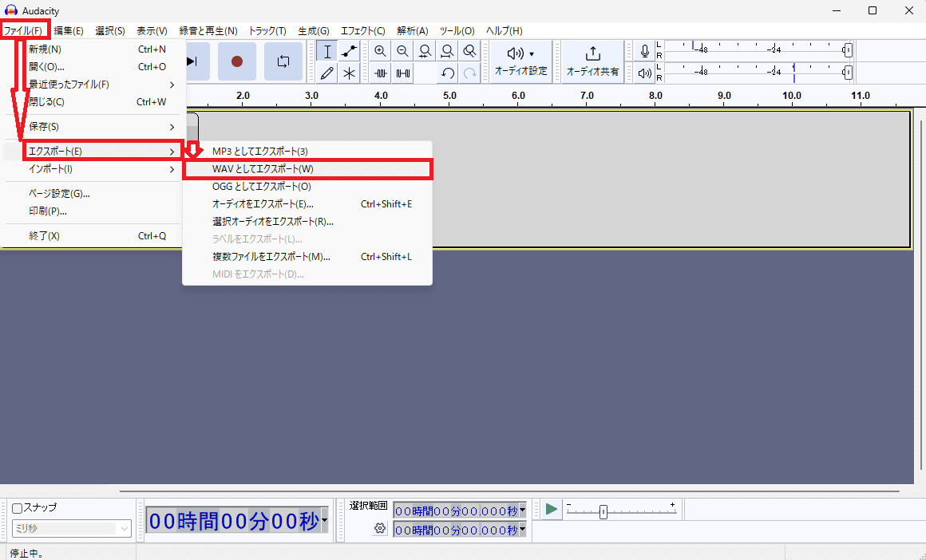Click the オーディオ共有 share audio button
Viewport: 926px width, 560px height.
592,61
